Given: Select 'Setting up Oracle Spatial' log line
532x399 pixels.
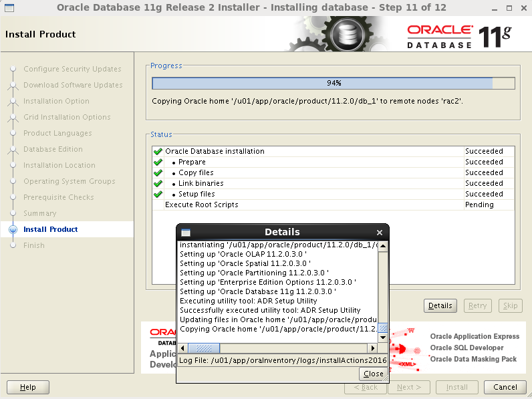Looking at the screenshot, I should pos(245,263).
